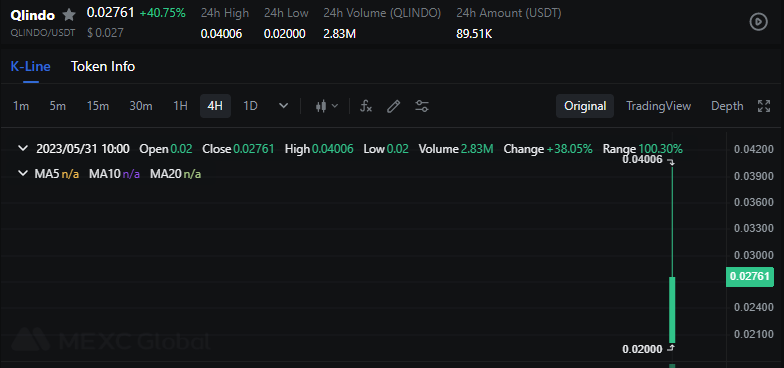Toggle fullscreen chart mode

click(764, 106)
